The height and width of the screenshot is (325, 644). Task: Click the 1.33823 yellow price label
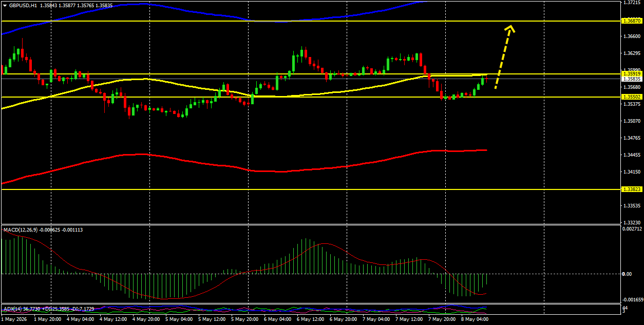pyautogui.click(x=631, y=189)
